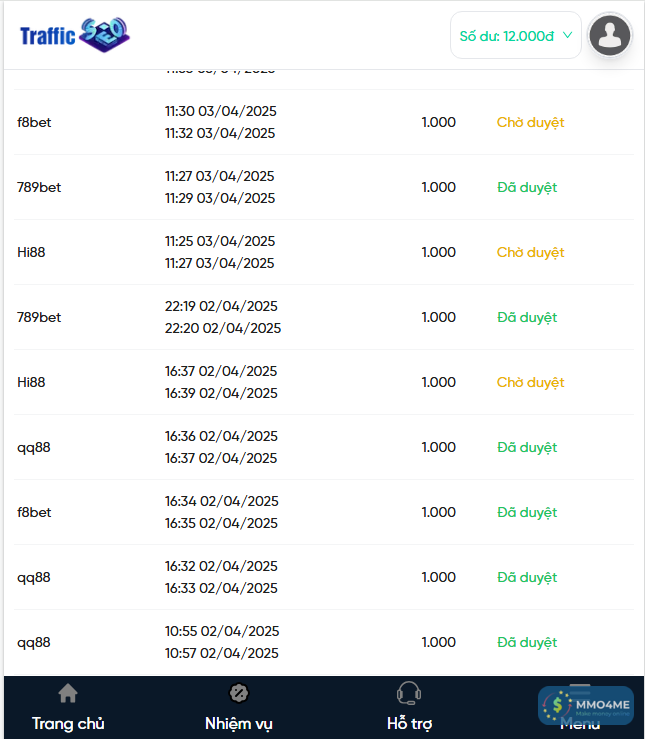This screenshot has width=645, height=739.
Task: Click Đã duyệt status for 789bet 11:27
Action: pos(527,187)
